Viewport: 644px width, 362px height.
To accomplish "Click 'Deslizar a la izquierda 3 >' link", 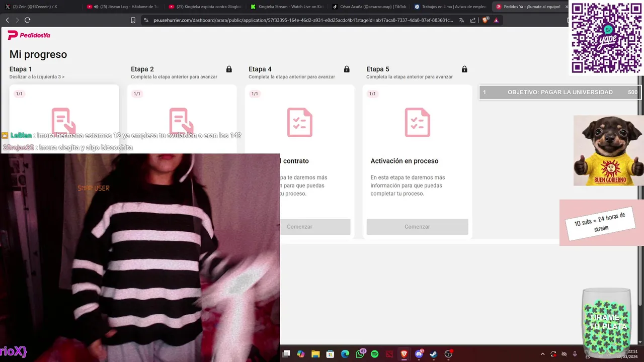I will point(37,77).
